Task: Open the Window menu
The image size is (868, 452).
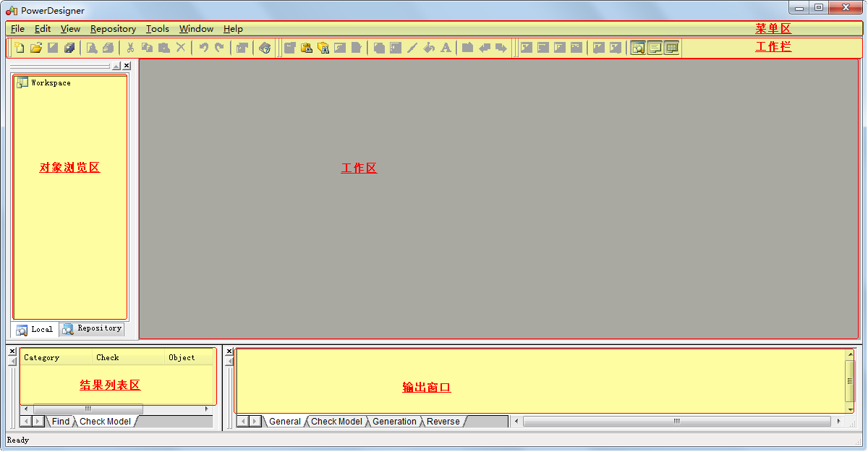Action: pyautogui.click(x=197, y=29)
